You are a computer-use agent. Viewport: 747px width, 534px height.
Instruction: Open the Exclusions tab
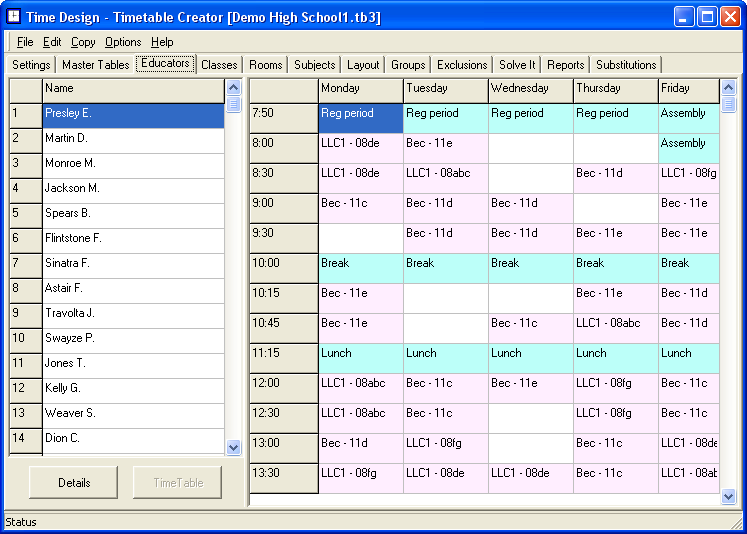[462, 65]
